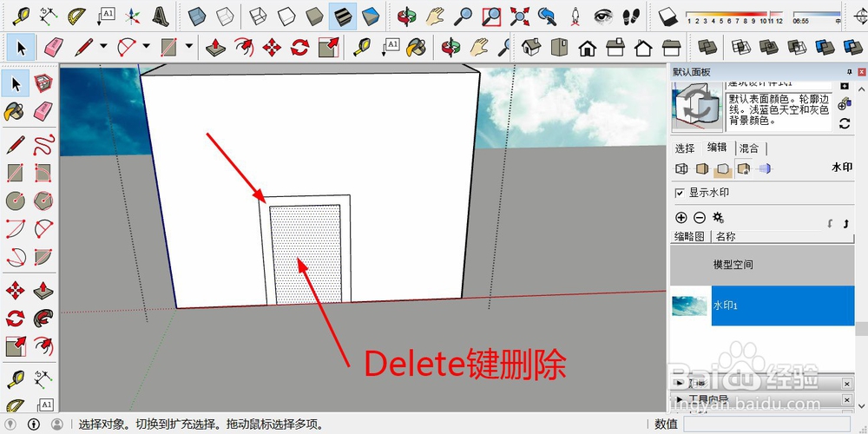Open watermark settings gear button

pyautogui.click(x=718, y=218)
